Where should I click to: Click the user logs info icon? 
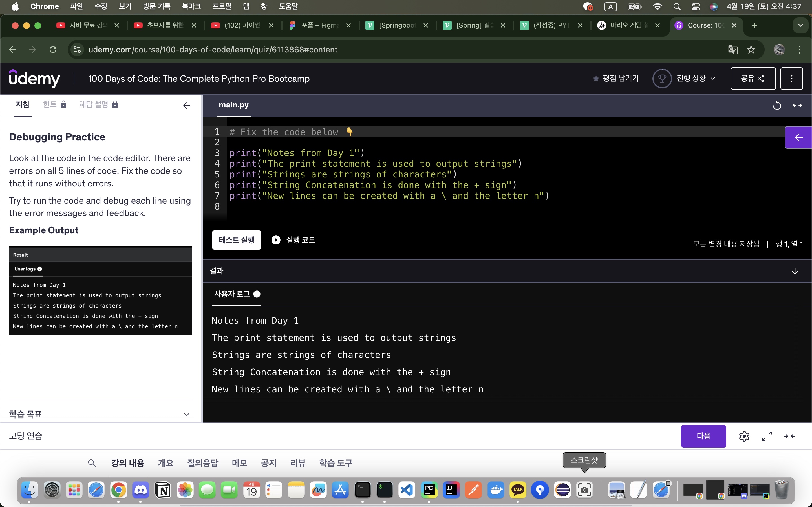257,294
